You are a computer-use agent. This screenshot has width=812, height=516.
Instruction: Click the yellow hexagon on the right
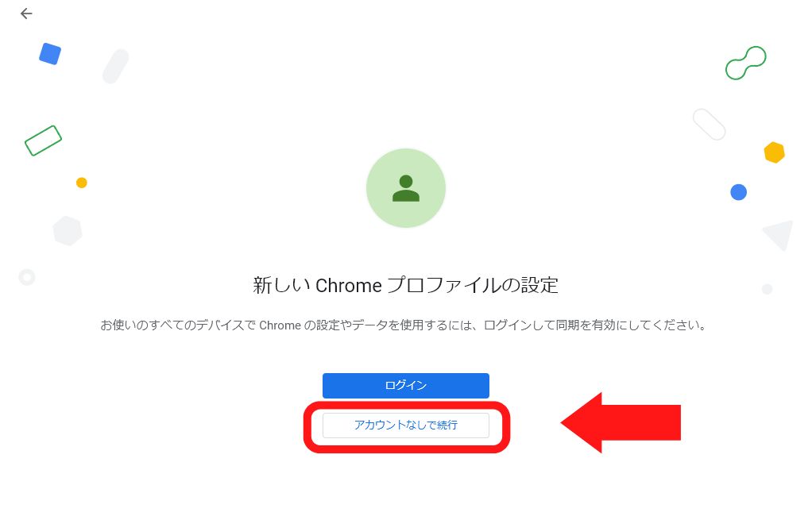pyautogui.click(x=774, y=152)
